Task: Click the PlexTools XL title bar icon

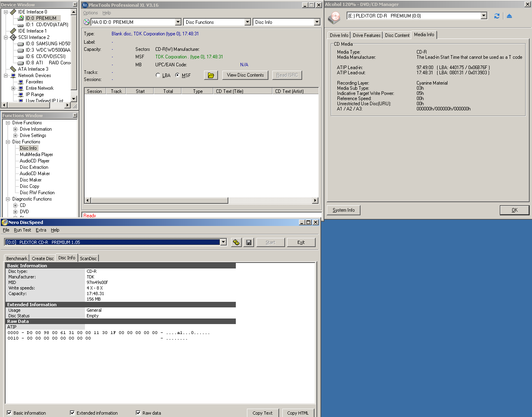Action: point(85,5)
